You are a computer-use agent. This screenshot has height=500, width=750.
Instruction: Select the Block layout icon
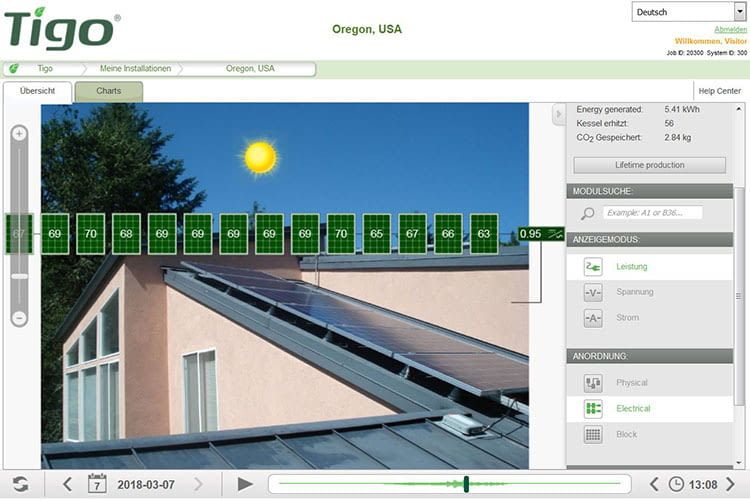pos(593,434)
